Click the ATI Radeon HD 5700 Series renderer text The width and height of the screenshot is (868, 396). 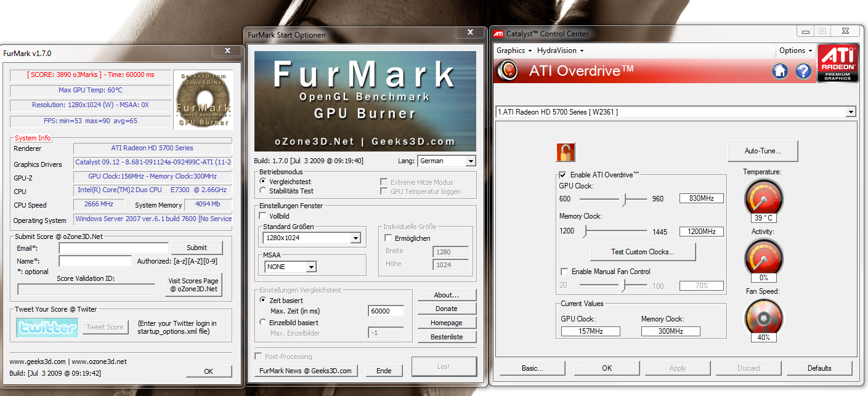click(153, 148)
